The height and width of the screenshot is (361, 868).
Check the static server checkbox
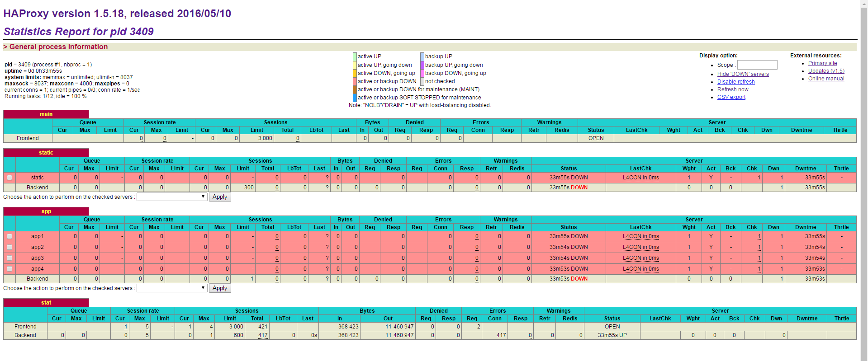coord(9,178)
